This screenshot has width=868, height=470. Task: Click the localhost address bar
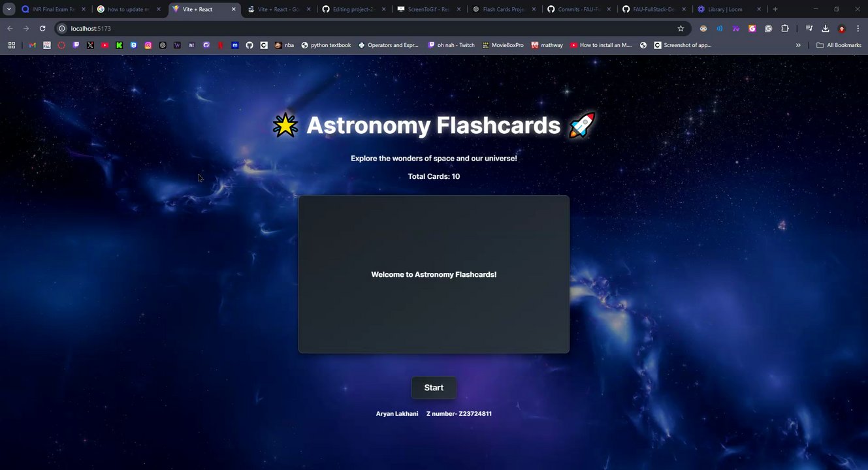point(366,29)
